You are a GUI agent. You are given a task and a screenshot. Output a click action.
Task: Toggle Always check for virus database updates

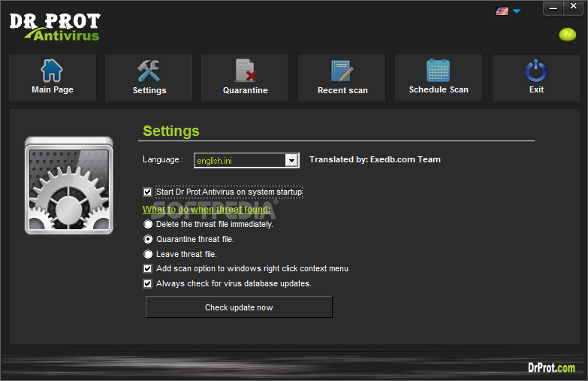point(228,283)
